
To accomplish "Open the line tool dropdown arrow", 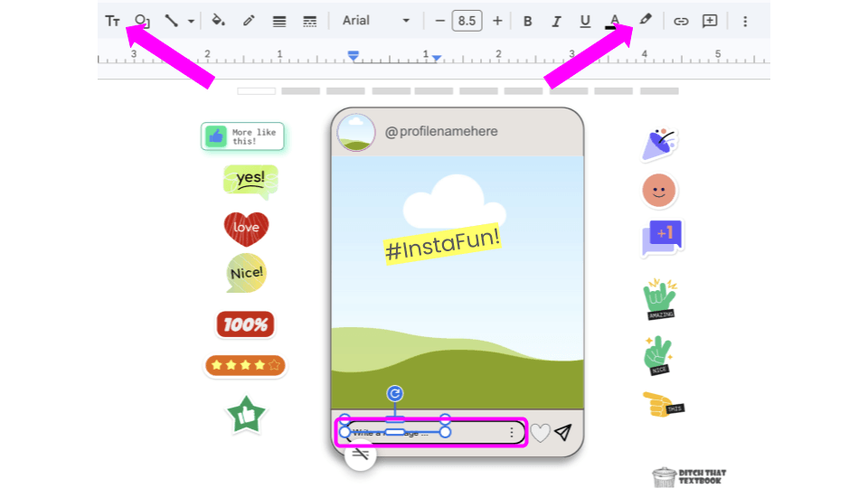I will click(191, 22).
